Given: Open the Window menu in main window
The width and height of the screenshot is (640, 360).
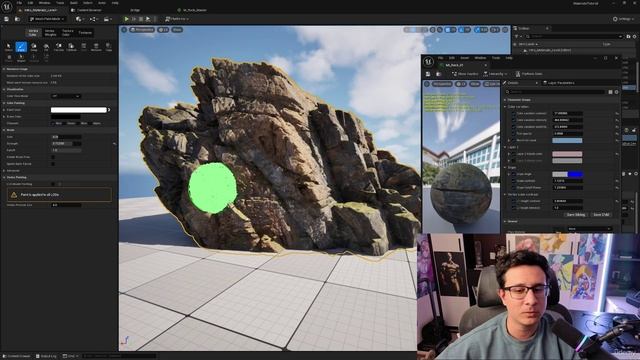Looking at the screenshot, I should pyautogui.click(x=44, y=3).
